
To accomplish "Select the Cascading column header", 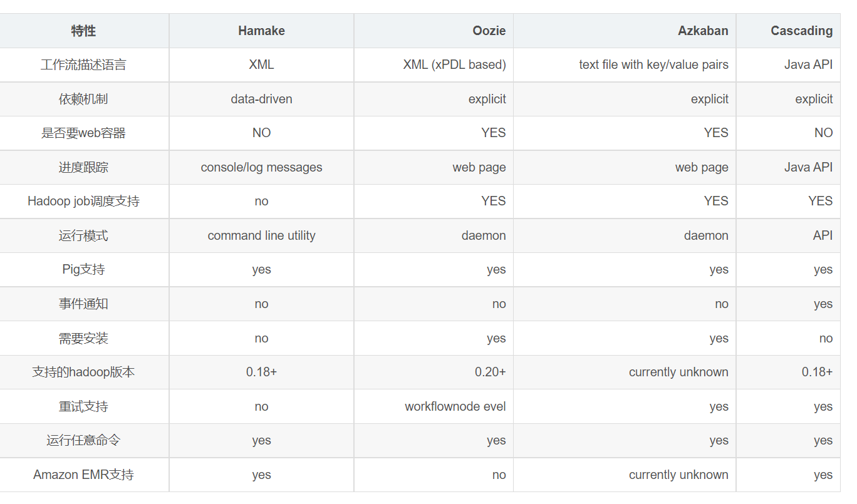I will click(x=801, y=31).
